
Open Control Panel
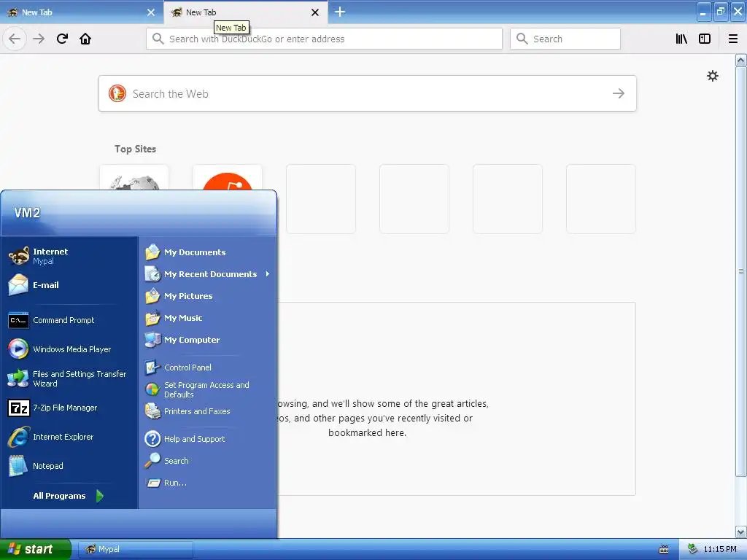[x=207, y=367]
